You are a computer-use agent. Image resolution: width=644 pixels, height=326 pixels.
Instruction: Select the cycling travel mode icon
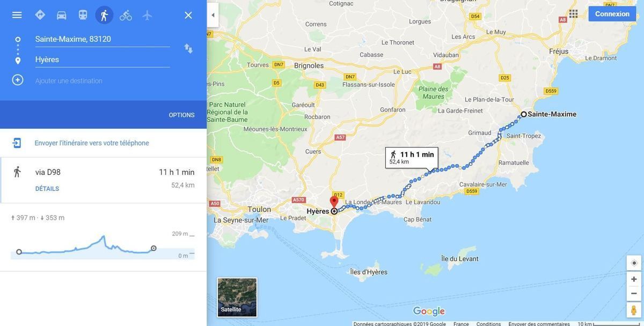126,15
